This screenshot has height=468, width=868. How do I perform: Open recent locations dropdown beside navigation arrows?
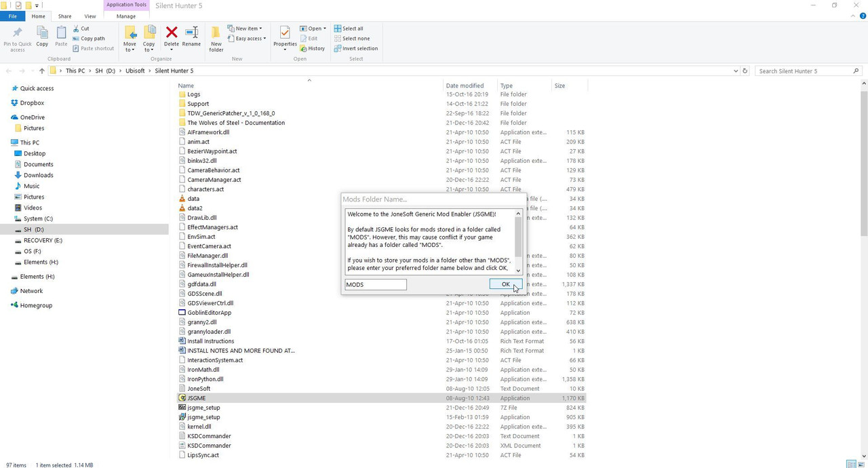tap(33, 71)
